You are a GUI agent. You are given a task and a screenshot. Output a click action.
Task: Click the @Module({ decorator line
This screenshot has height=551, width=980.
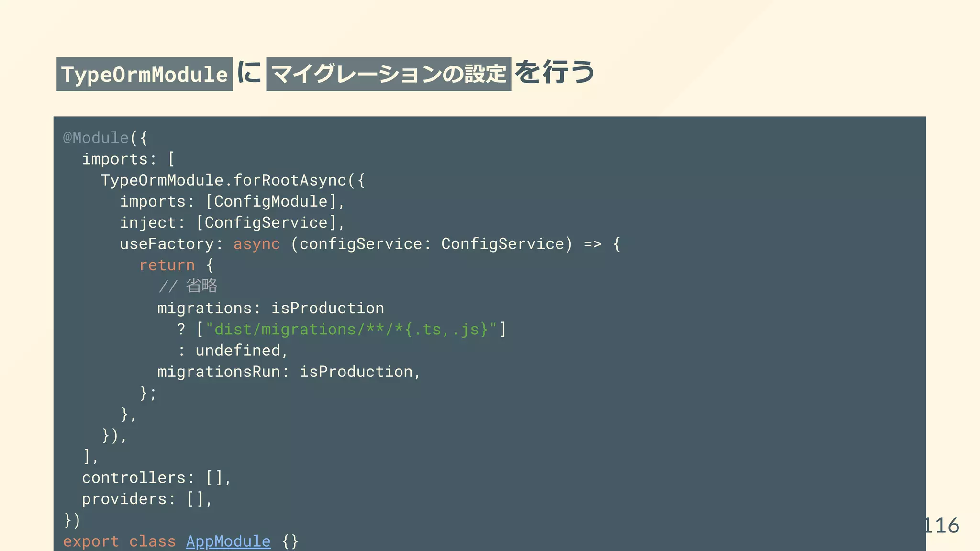105,138
